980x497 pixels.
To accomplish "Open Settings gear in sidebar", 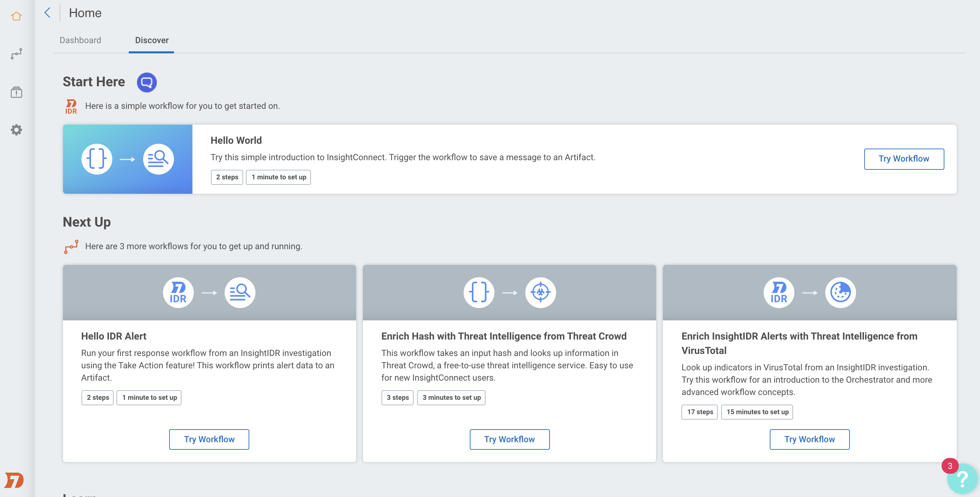I will 16,130.
